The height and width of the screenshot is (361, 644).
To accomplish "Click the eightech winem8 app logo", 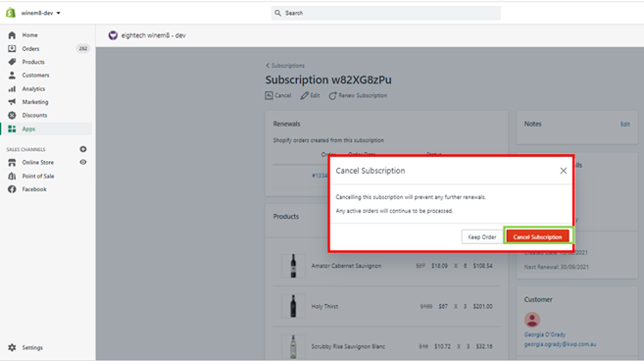I will click(113, 35).
